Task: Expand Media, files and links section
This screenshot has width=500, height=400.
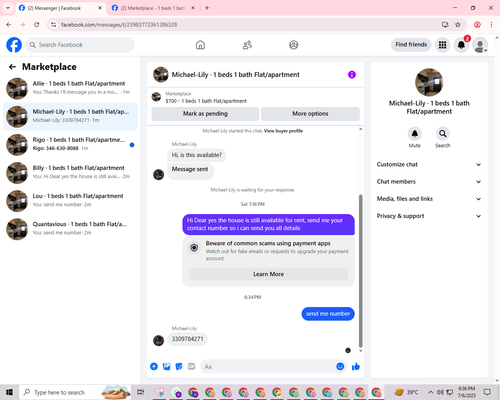Action: click(x=429, y=199)
